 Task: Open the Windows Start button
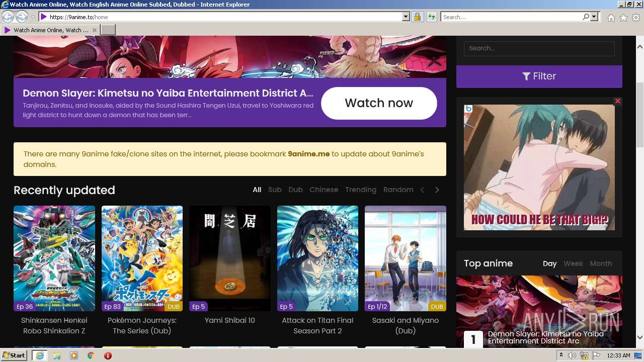14,355
